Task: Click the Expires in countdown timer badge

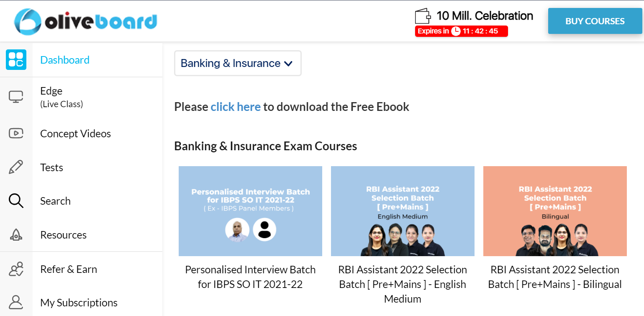Action: (x=461, y=31)
